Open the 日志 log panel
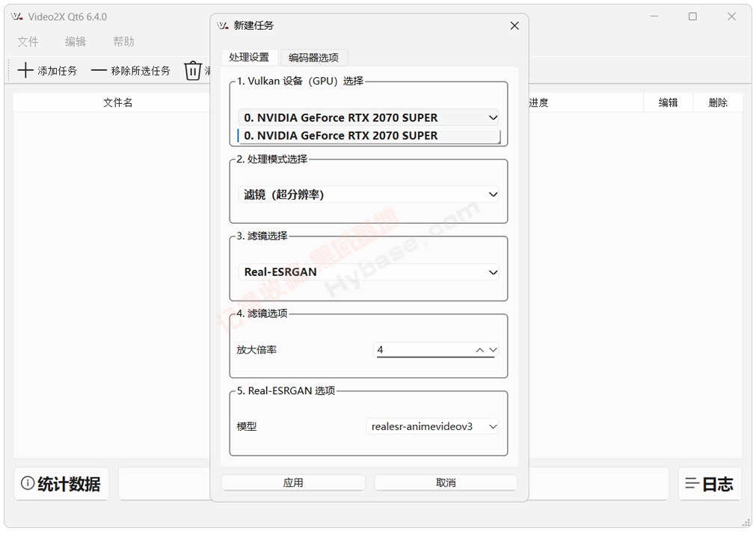The image size is (756, 534). (x=709, y=483)
